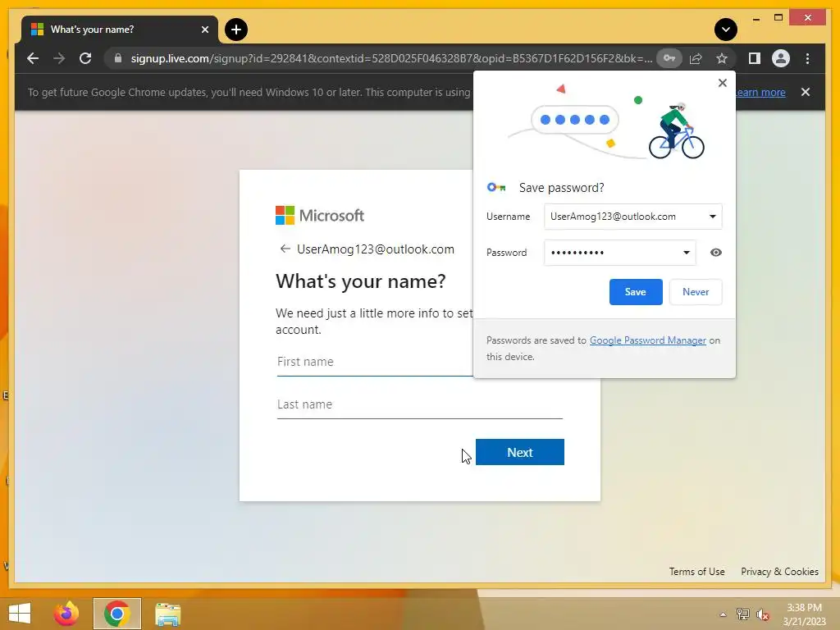Click the share page icon
Viewport: 840px width, 630px height.
point(696,58)
